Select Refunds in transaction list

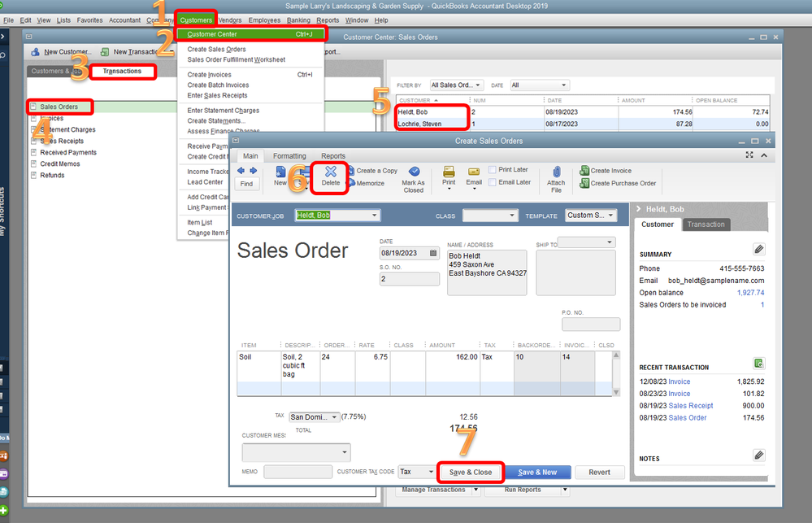click(52, 175)
